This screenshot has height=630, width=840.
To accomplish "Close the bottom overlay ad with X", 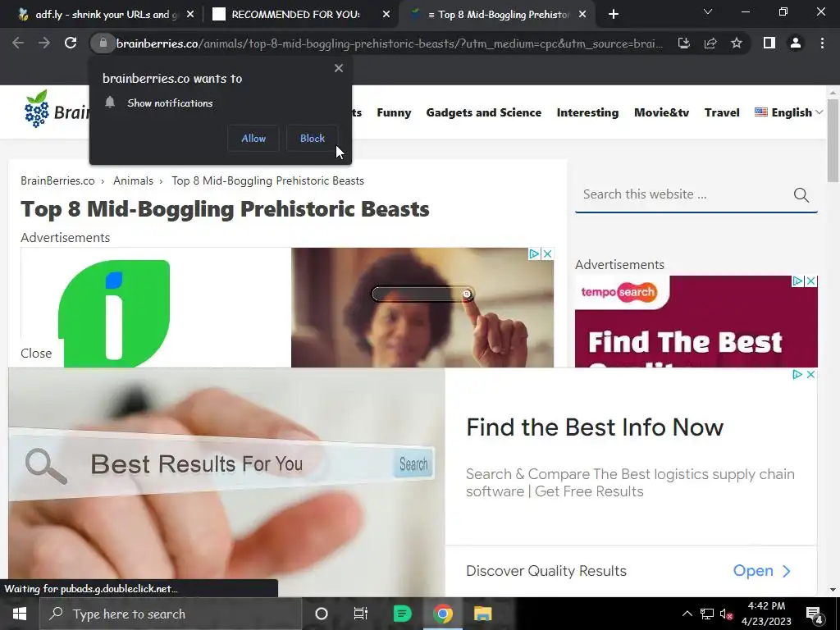I will click(810, 374).
